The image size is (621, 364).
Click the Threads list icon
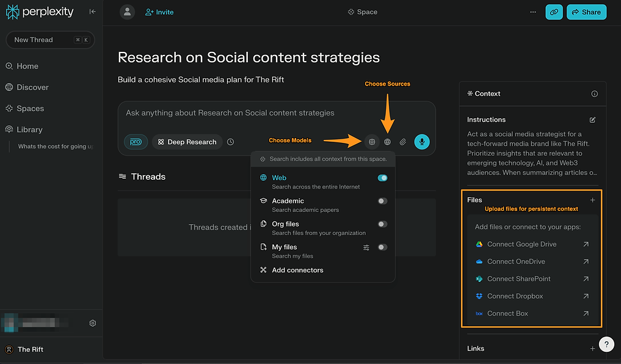pyautogui.click(x=122, y=177)
